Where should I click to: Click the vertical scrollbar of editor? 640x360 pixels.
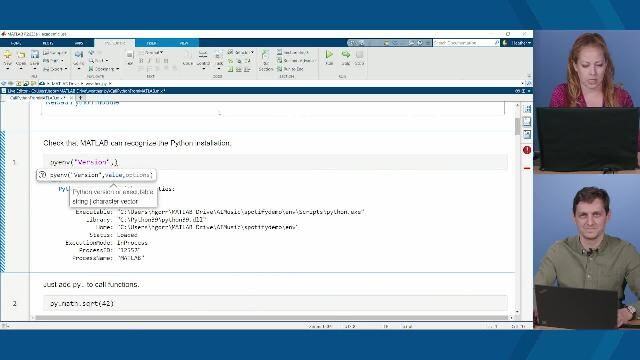(x=518, y=208)
